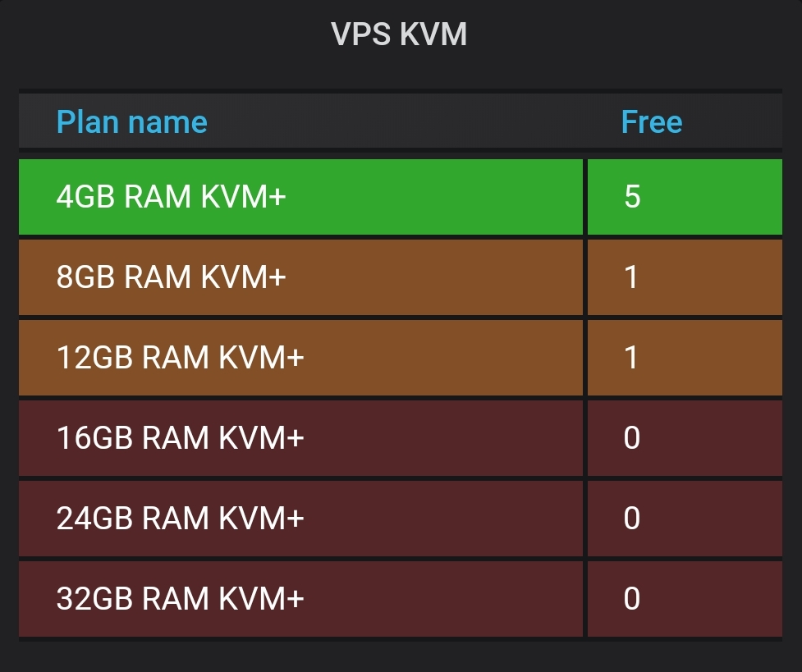Image resolution: width=802 pixels, height=672 pixels.
Task: Select the 12GB RAM KVM+ plan name
Action: pos(180,358)
